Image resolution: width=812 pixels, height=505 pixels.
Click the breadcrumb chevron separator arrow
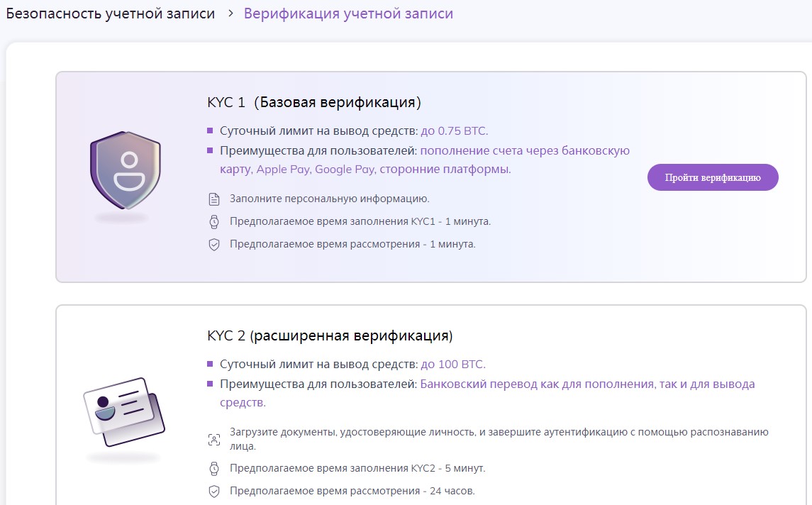[x=230, y=13]
